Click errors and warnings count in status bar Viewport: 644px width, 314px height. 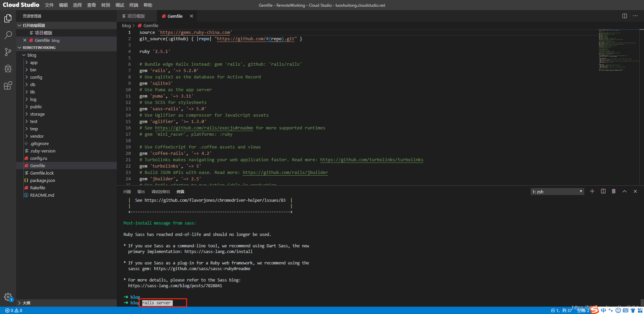point(14,310)
